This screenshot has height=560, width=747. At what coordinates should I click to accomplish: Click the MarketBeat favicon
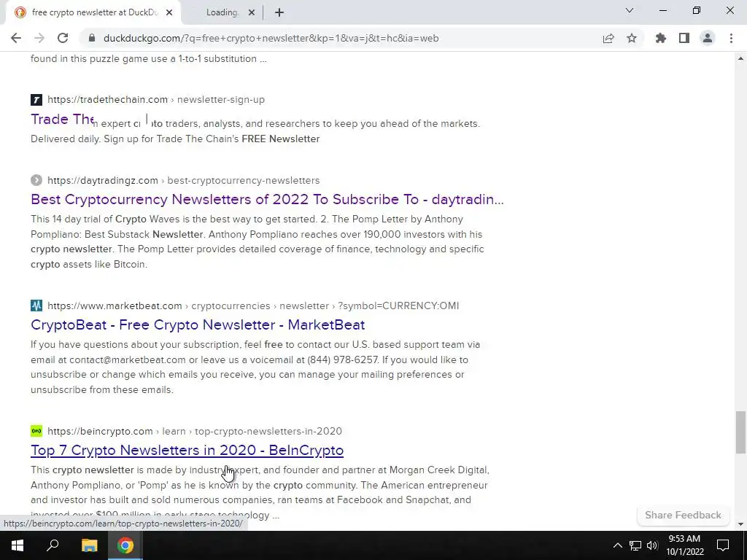tap(36, 306)
